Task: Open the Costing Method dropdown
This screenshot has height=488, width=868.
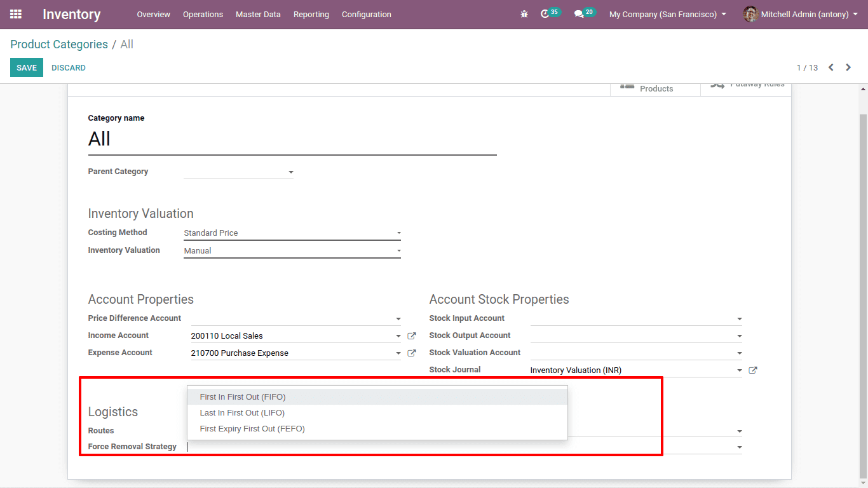Action: click(x=292, y=233)
